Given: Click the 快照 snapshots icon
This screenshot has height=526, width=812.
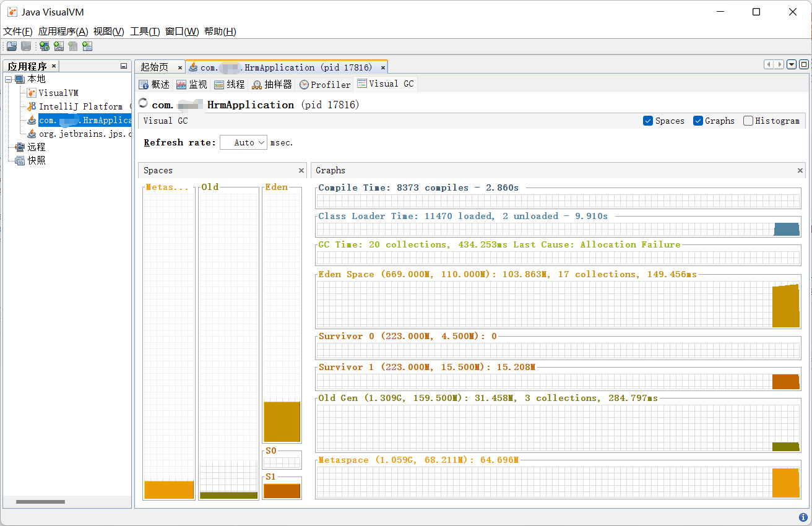Looking at the screenshot, I should point(20,161).
